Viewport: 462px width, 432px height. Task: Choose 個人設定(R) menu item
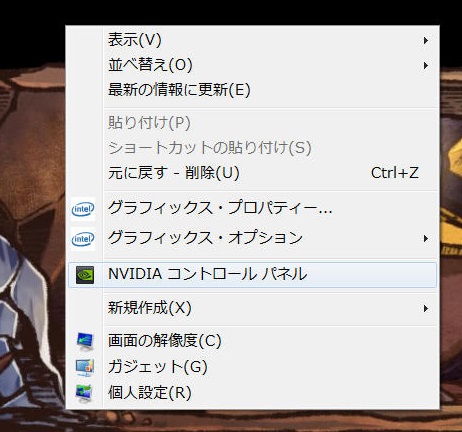[252, 393]
